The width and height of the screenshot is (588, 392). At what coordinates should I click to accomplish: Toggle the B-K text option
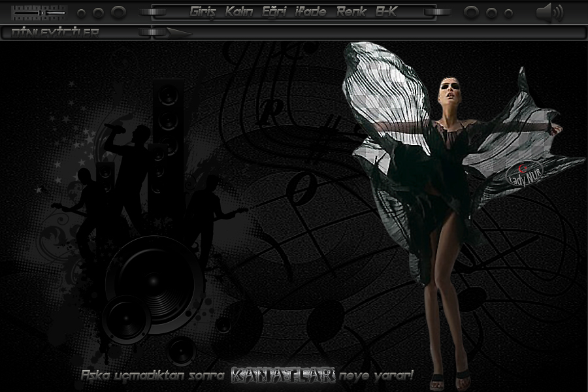pos(386,12)
